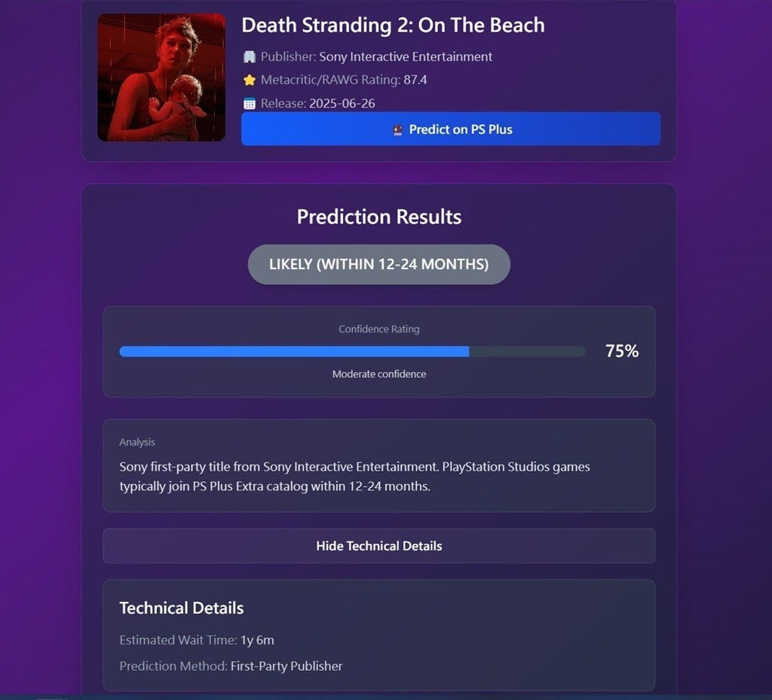Click the LIKELY (WITHIN 12-24 MONTHS) badge

pyautogui.click(x=378, y=264)
